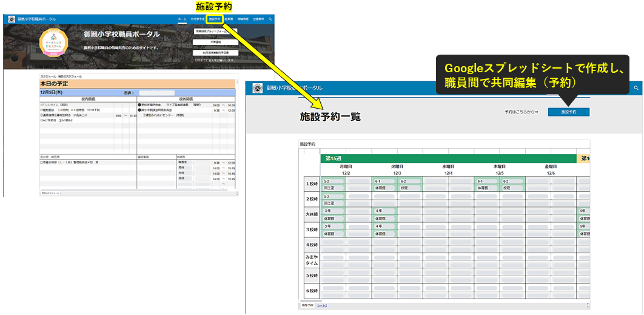
Task: Click the 12/4 date cell
Action: [448, 173]
